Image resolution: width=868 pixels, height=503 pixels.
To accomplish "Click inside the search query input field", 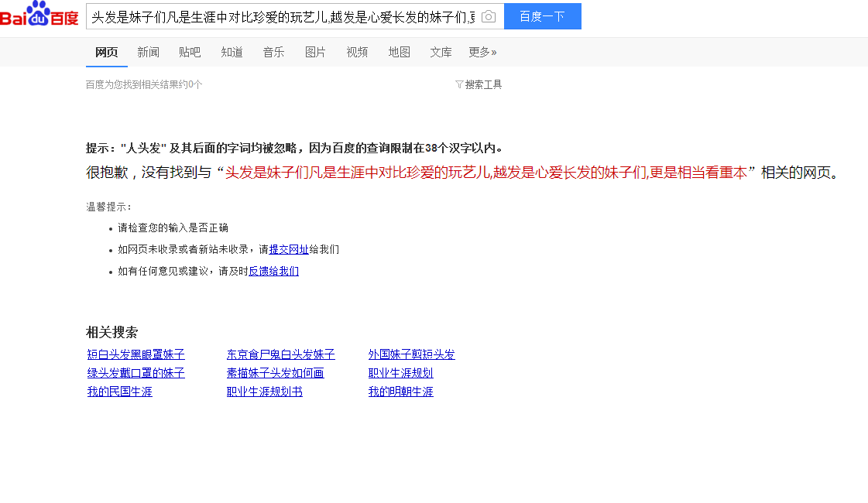I will coord(283,16).
